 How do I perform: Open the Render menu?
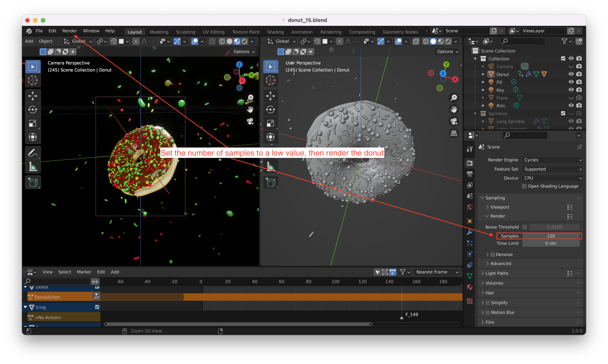point(69,31)
